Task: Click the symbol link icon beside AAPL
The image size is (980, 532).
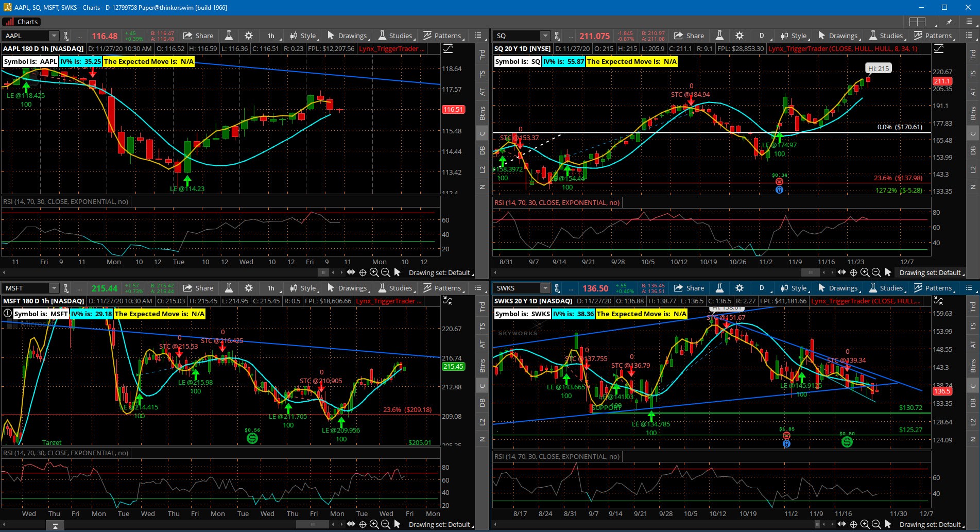Action: 66,36
